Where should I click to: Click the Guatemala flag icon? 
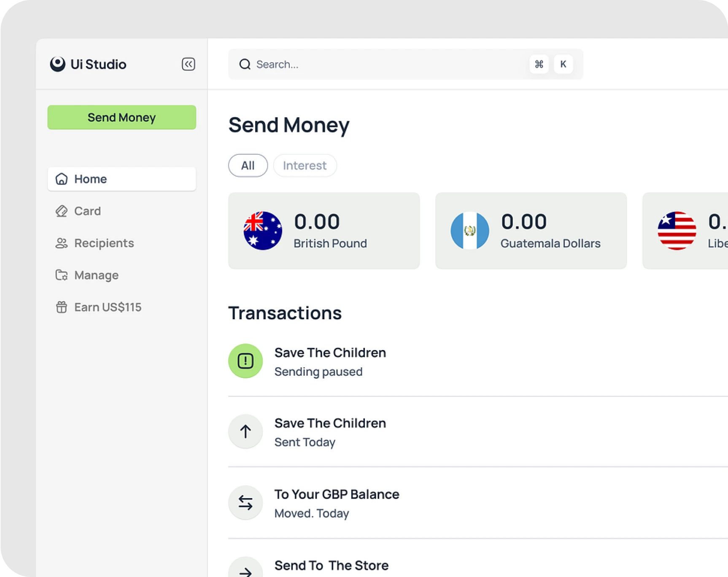(469, 231)
